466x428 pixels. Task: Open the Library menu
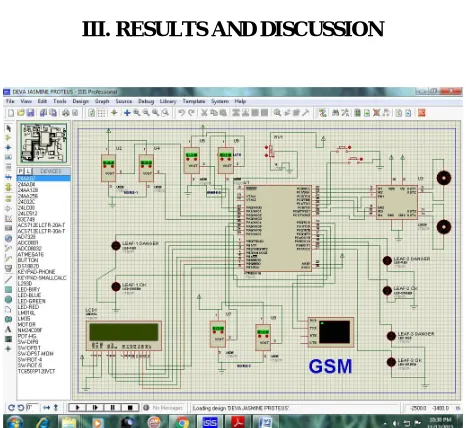coord(168,101)
